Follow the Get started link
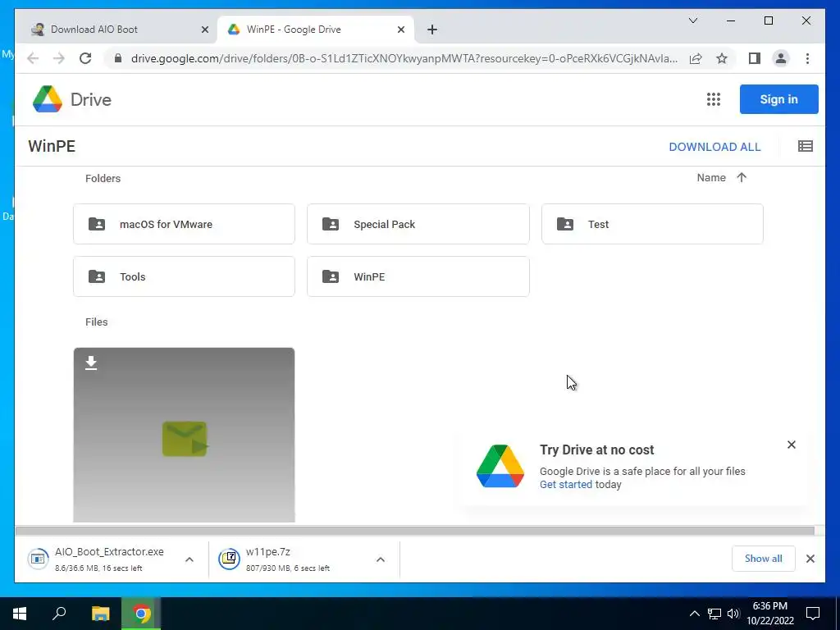The height and width of the screenshot is (630, 840). [x=566, y=484]
